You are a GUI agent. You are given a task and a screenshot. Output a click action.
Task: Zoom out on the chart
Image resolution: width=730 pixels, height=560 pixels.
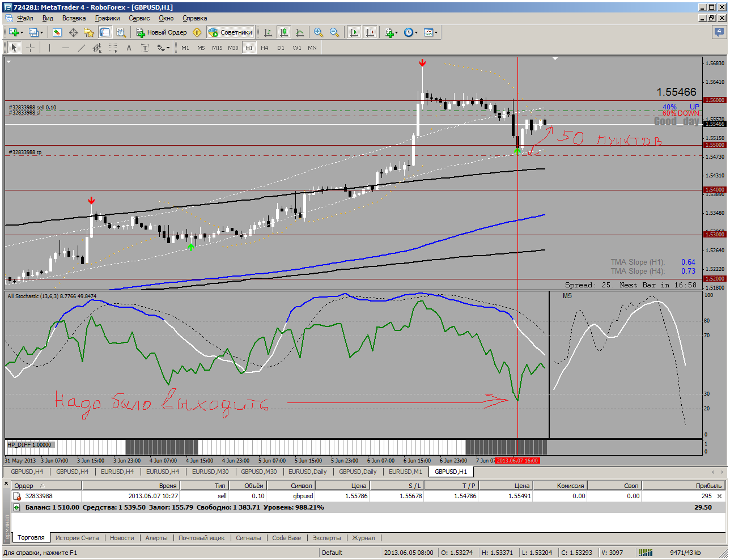334,32
